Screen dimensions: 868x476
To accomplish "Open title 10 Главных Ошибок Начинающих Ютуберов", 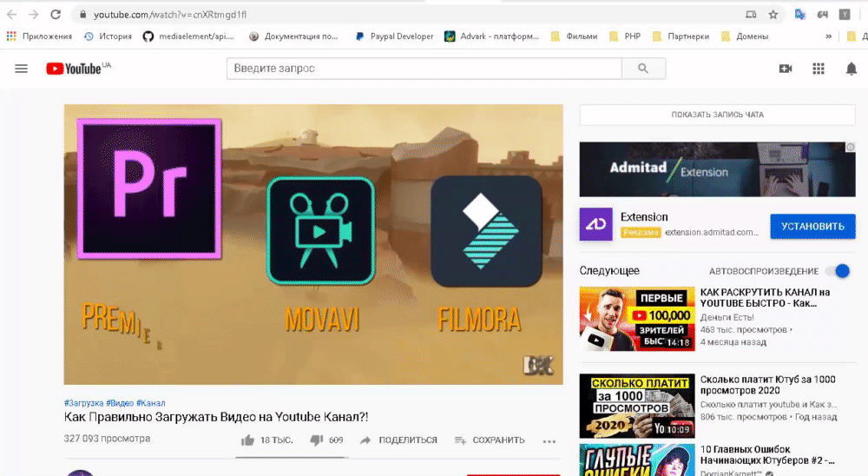I will coord(767,454).
